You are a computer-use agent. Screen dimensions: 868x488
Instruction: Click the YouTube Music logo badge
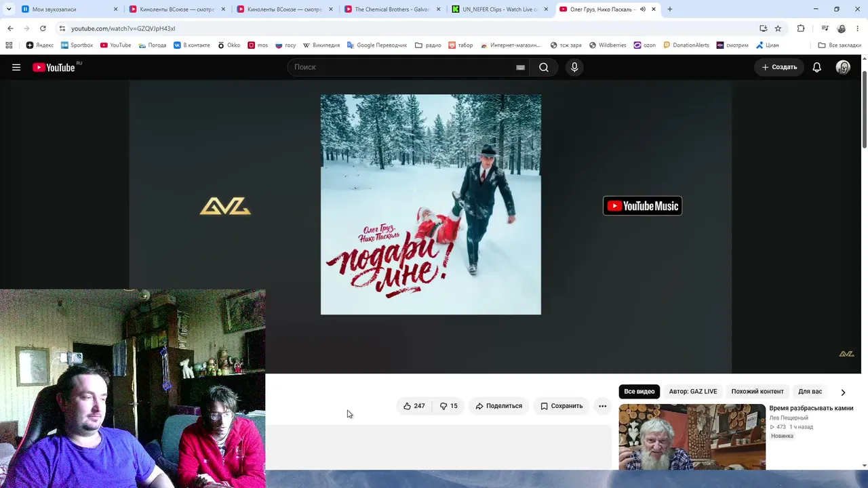click(642, 206)
